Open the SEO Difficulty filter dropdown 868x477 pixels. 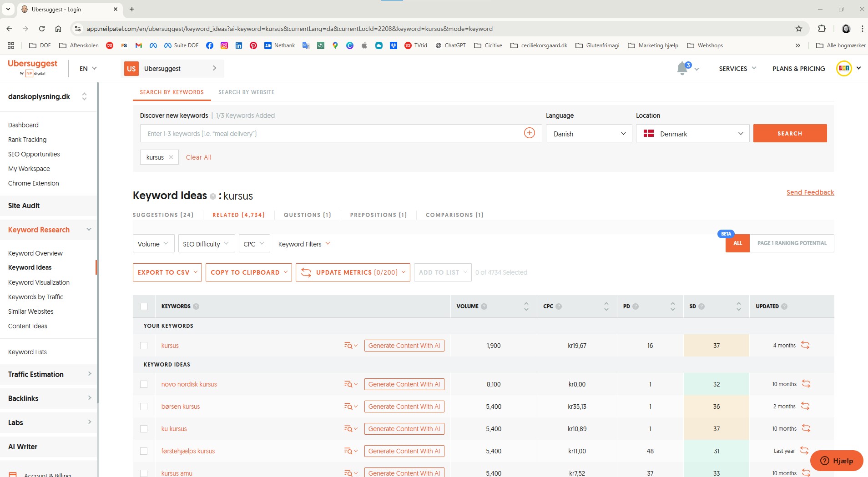coord(206,244)
